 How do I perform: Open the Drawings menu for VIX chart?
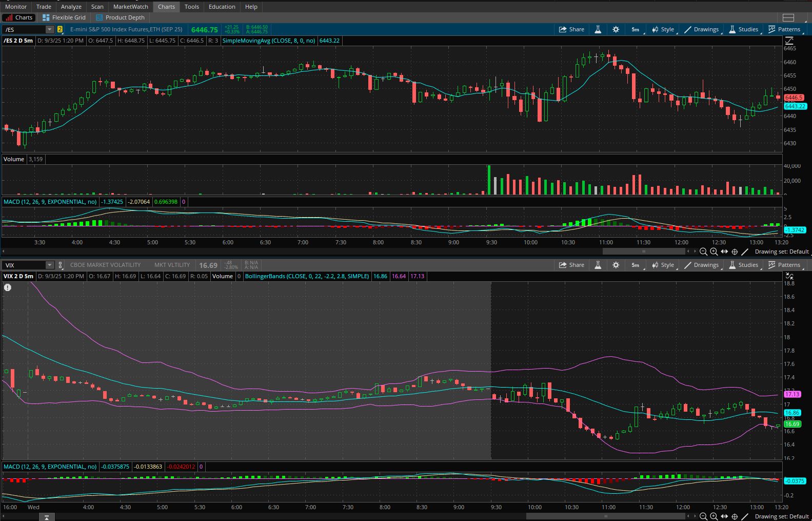point(702,265)
